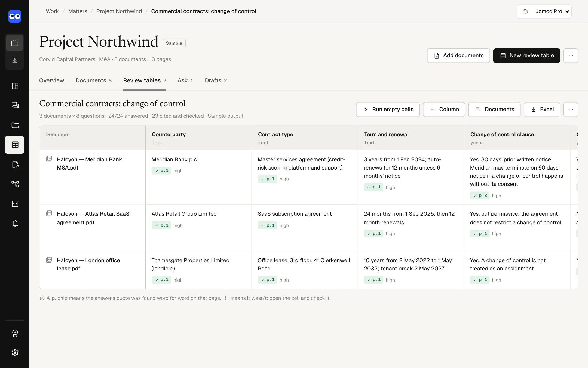The height and width of the screenshot is (368, 588).
Task: Add a new Column
Action: point(444,110)
